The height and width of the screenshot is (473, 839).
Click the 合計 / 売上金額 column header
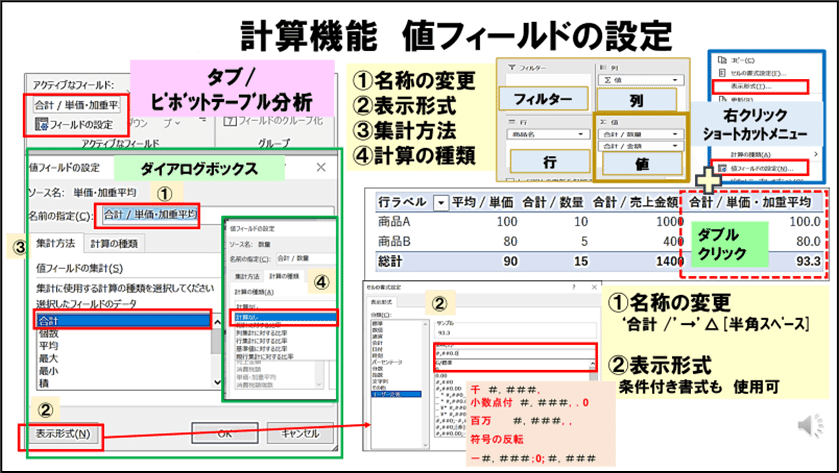coord(636,202)
